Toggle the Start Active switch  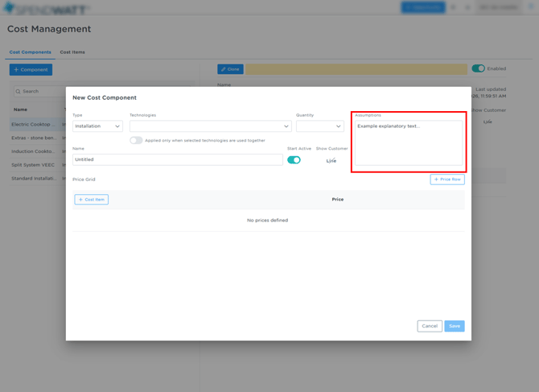coord(294,160)
